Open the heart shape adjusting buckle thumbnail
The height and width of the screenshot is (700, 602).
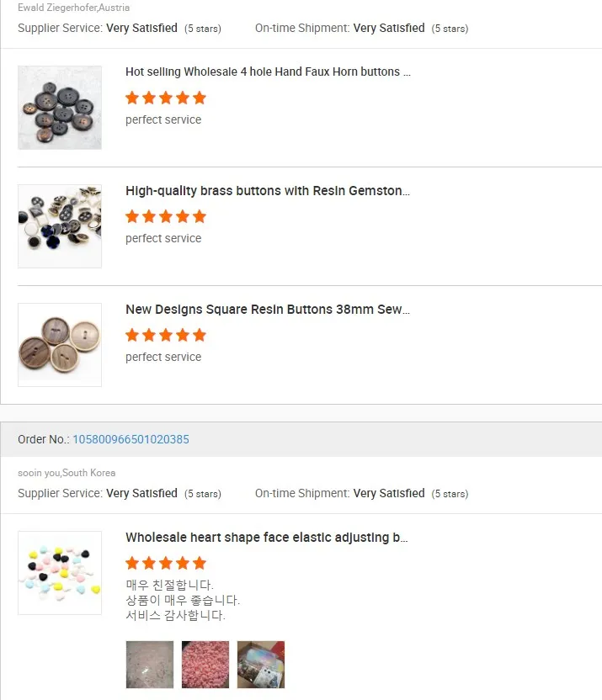pos(60,573)
